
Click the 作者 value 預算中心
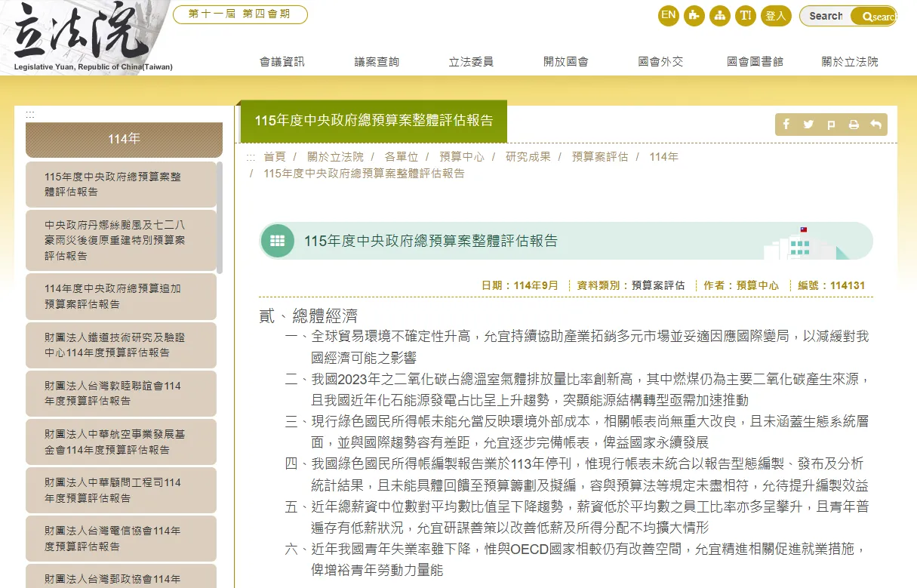pyautogui.click(x=758, y=285)
